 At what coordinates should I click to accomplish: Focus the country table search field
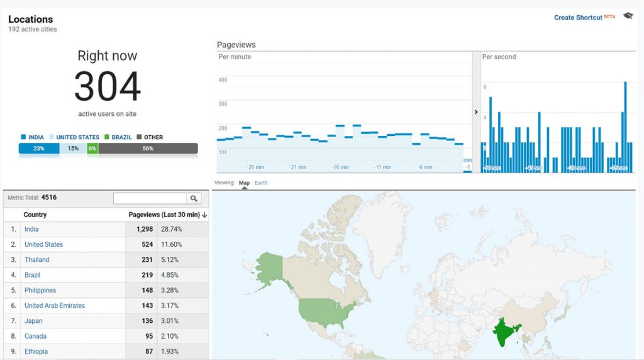pyautogui.click(x=150, y=198)
